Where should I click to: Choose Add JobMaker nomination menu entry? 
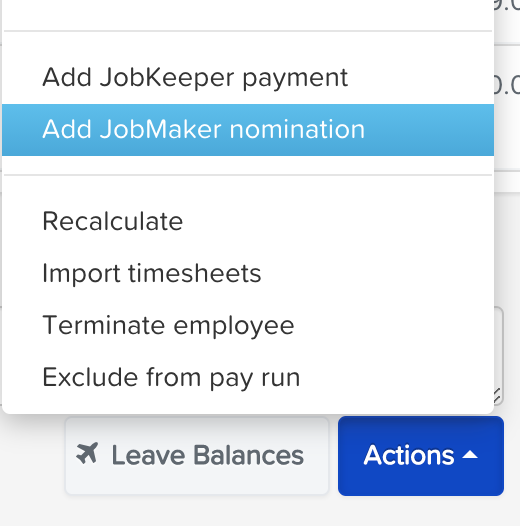(x=248, y=130)
